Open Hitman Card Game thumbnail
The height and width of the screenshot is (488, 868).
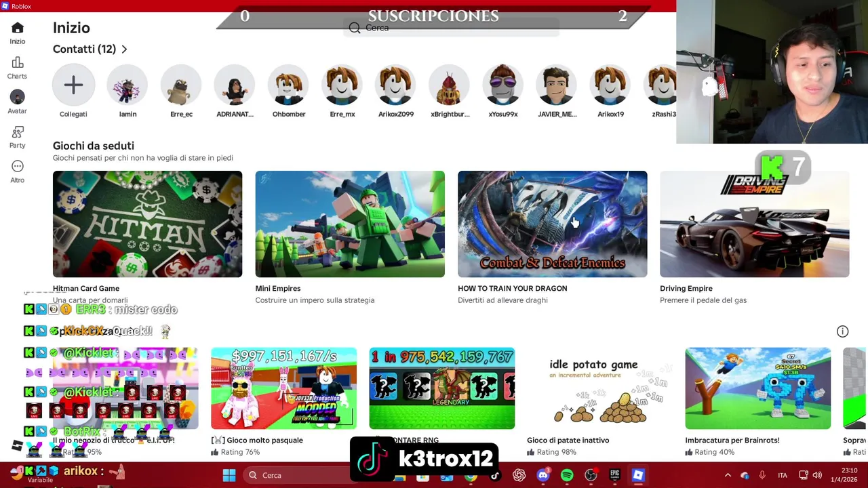(147, 224)
